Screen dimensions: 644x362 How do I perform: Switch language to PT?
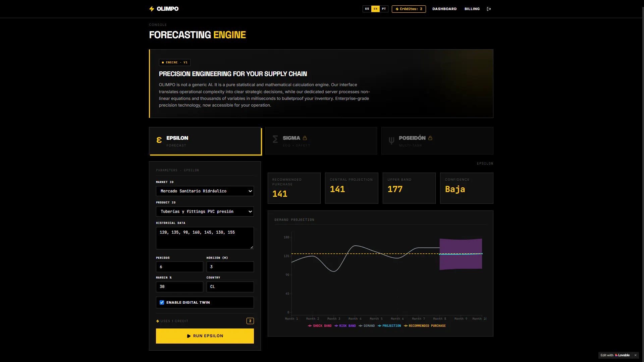pos(384,9)
